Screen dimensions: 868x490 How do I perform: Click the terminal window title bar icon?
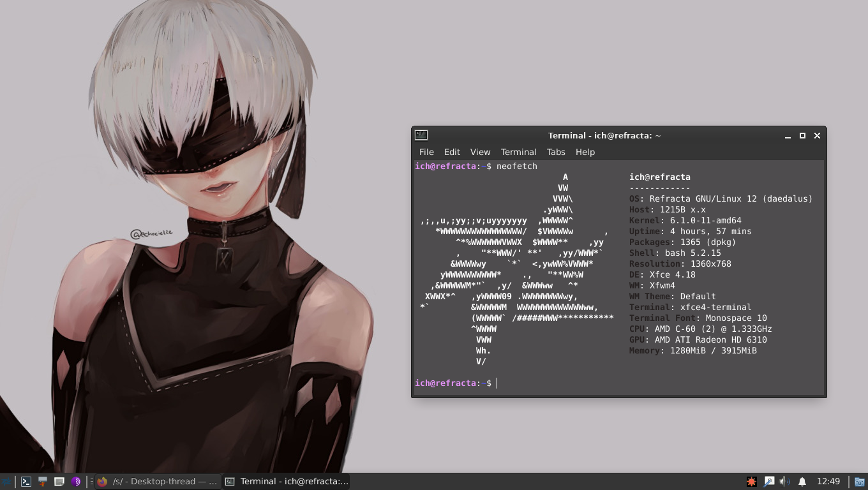[x=421, y=135]
